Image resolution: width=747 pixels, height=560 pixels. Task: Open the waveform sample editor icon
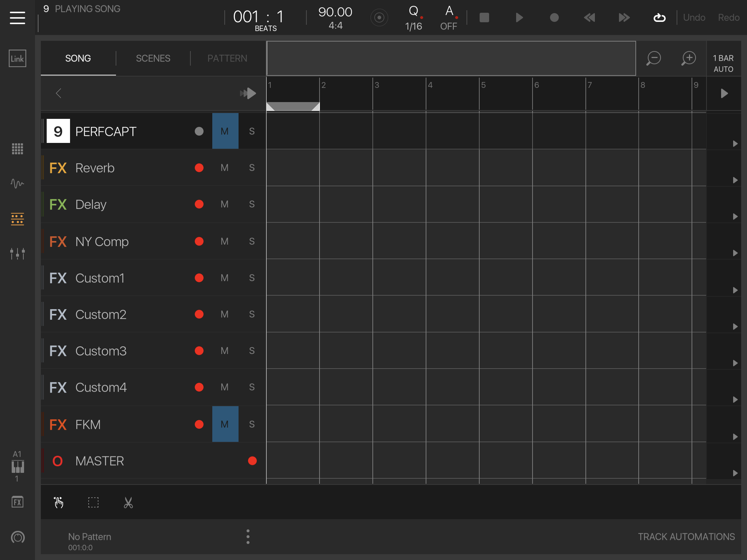click(x=18, y=183)
